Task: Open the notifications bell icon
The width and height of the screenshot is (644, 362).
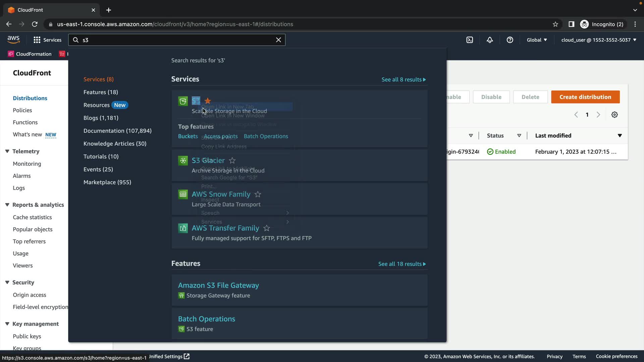Action: (490, 40)
